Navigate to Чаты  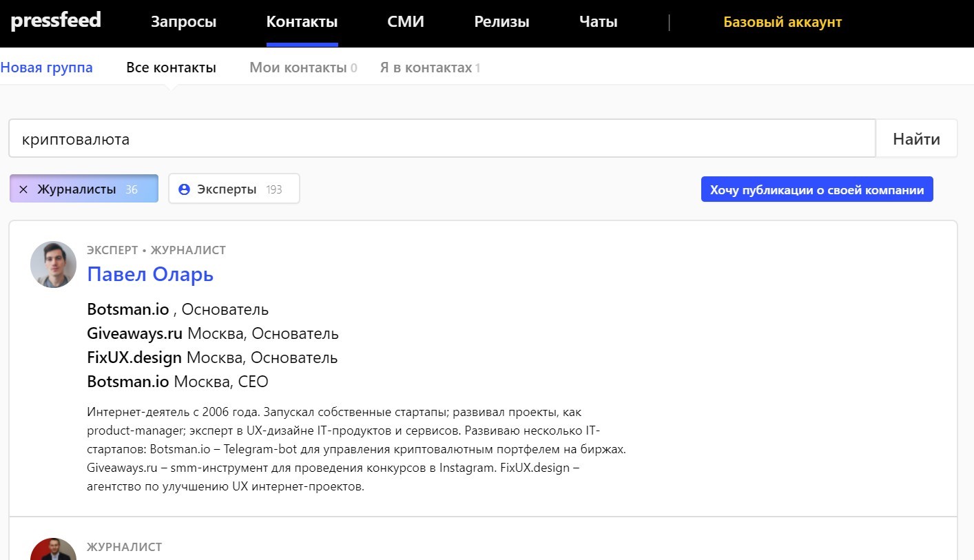tap(598, 22)
